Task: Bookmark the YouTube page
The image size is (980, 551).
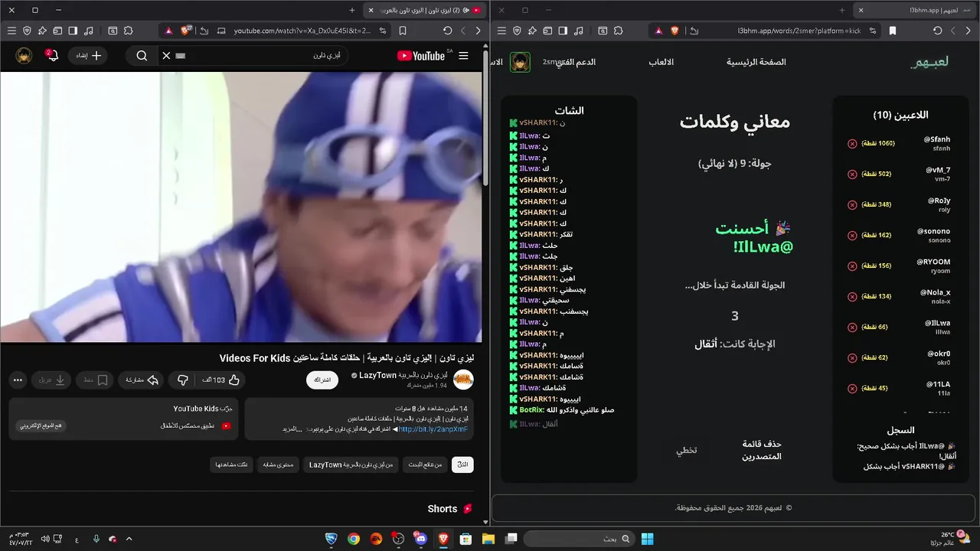Action: click(x=403, y=31)
